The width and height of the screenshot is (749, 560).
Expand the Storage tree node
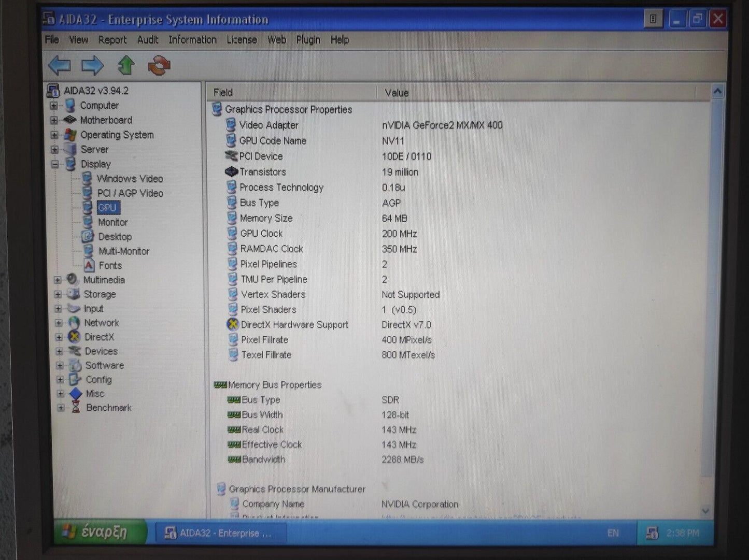(58, 294)
